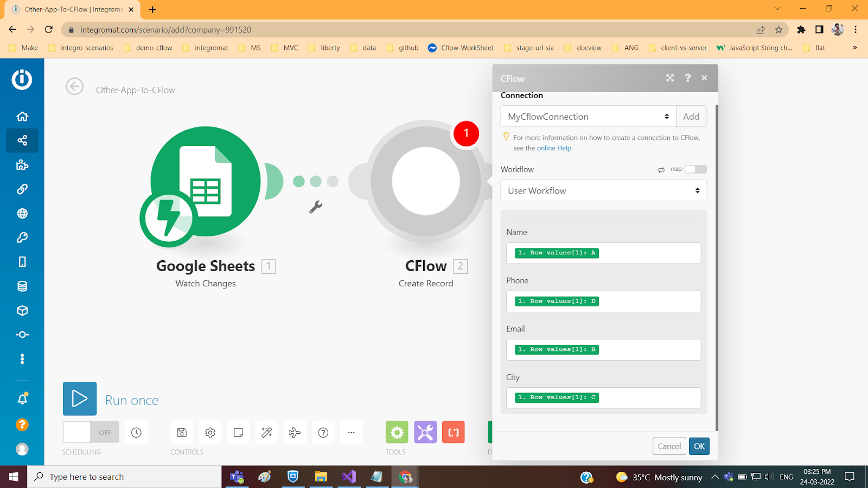868x488 pixels.
Task: Open Templates puzzle icon in sidebar
Action: tap(22, 165)
